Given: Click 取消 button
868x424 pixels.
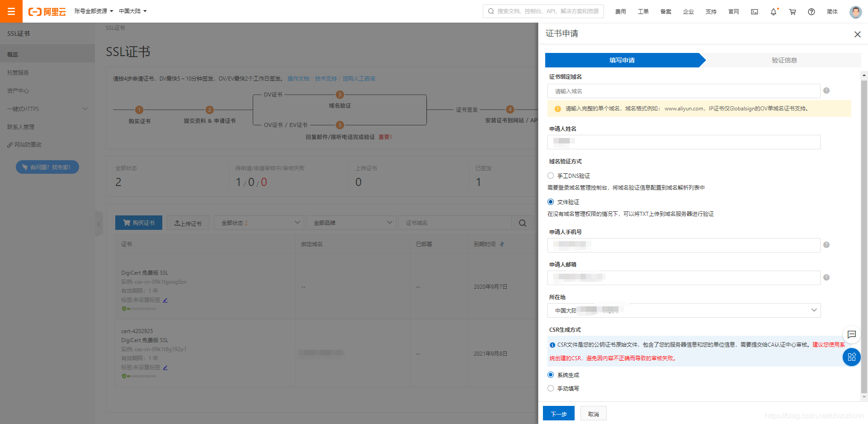Looking at the screenshot, I should pyautogui.click(x=594, y=414).
